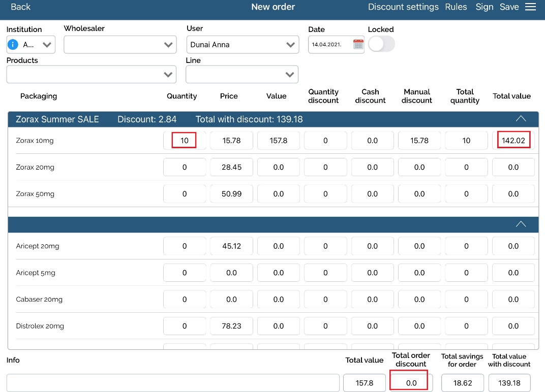
Task: Go Back from the order screen
Action: tap(20, 7)
